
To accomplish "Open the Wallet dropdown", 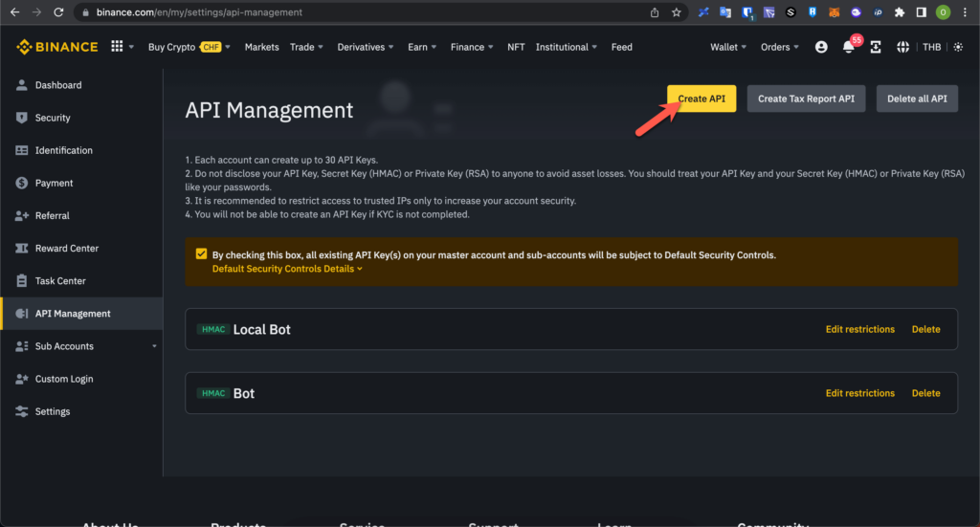I will pyautogui.click(x=728, y=47).
